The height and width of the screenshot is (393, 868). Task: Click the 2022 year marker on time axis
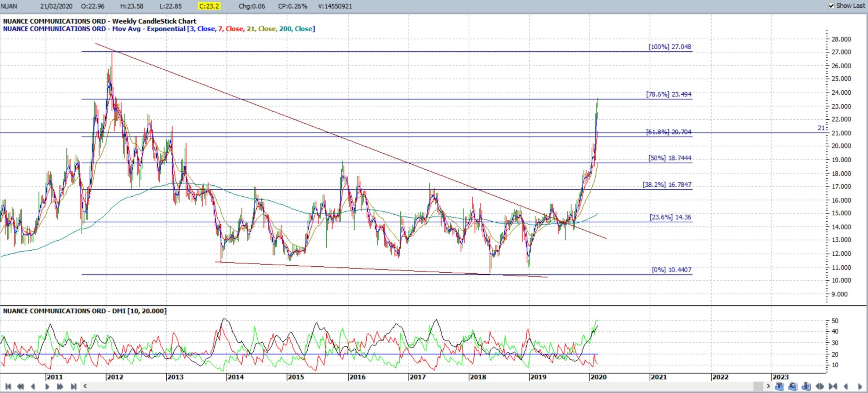[x=720, y=377]
